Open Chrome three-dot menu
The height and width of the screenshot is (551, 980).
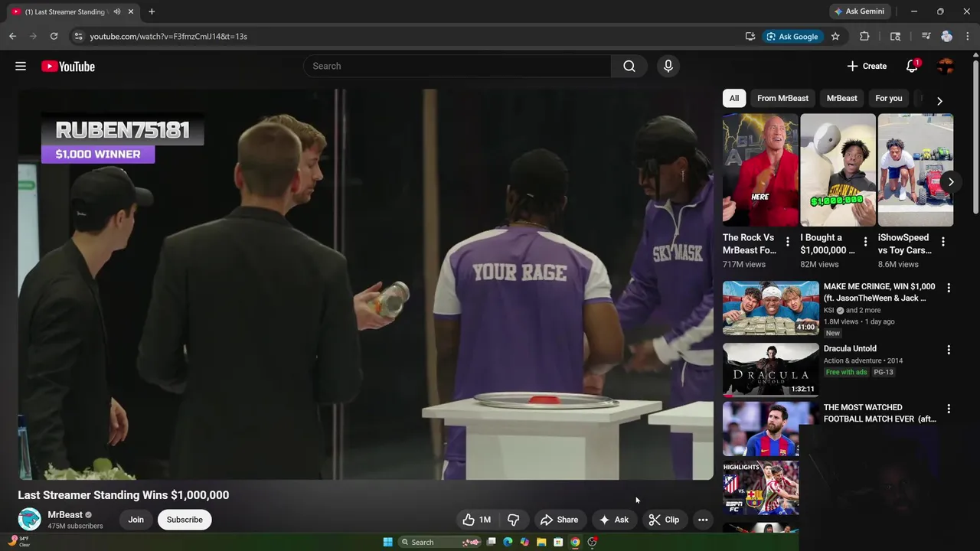pyautogui.click(x=968, y=36)
